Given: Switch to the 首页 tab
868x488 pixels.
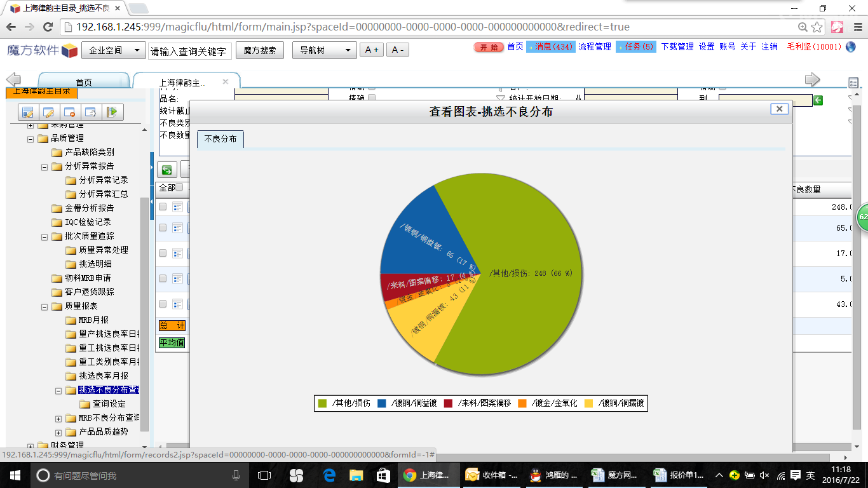Looking at the screenshot, I should click(x=84, y=83).
